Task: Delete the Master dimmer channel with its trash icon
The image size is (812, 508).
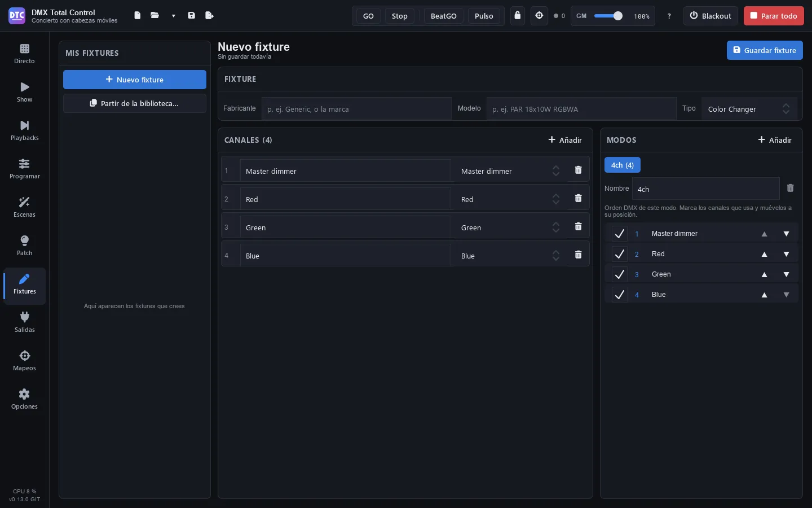Action: tap(578, 170)
